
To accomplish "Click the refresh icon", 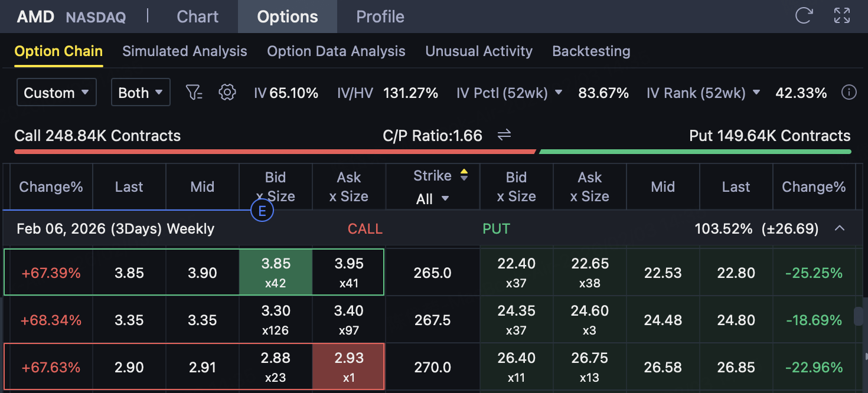I will pos(804,16).
